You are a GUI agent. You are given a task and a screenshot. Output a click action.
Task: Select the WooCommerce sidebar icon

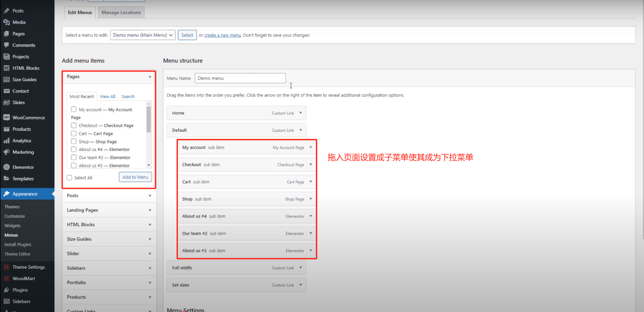pyautogui.click(x=7, y=117)
